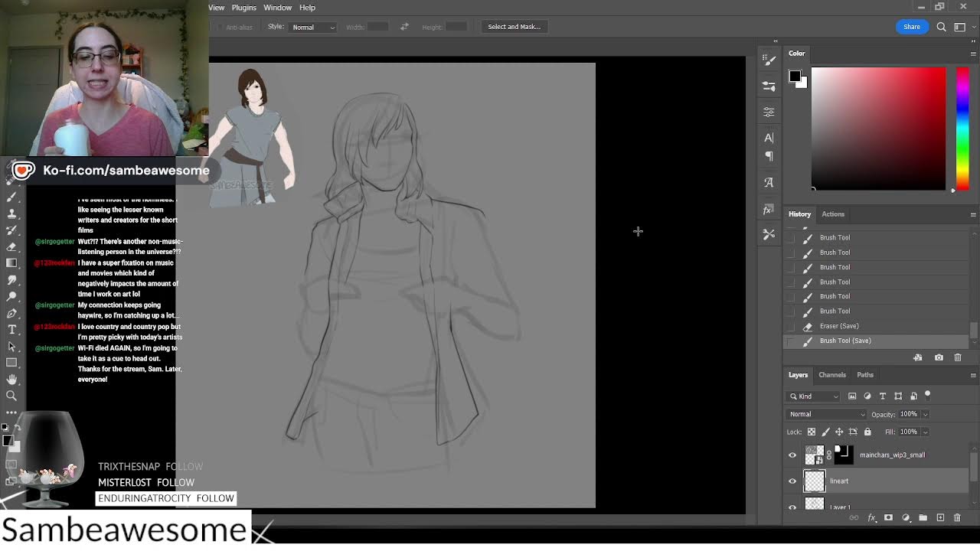980x551 pixels.
Task: Lock transparent pixels on lineart layer
Action: pyautogui.click(x=812, y=432)
